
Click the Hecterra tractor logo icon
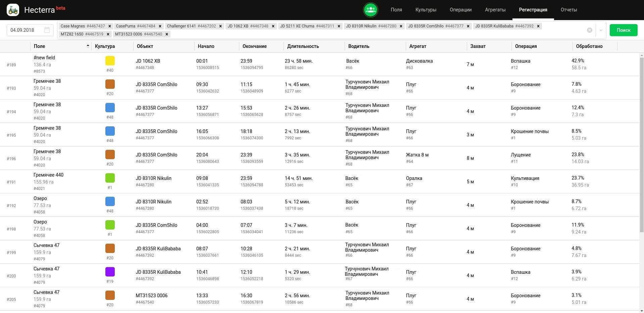[13, 10]
